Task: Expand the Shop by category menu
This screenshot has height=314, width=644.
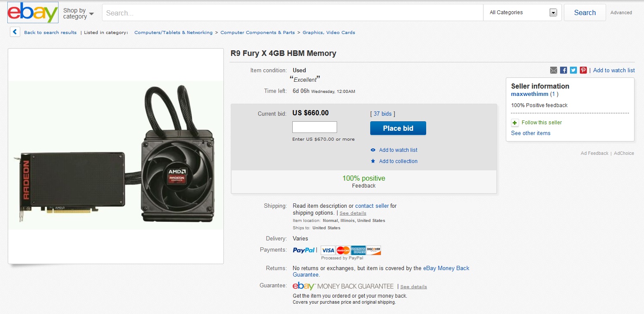Action: [x=78, y=13]
